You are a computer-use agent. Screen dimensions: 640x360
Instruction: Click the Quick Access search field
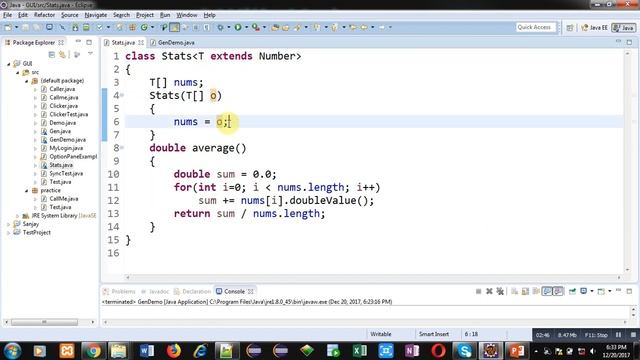coord(535,27)
